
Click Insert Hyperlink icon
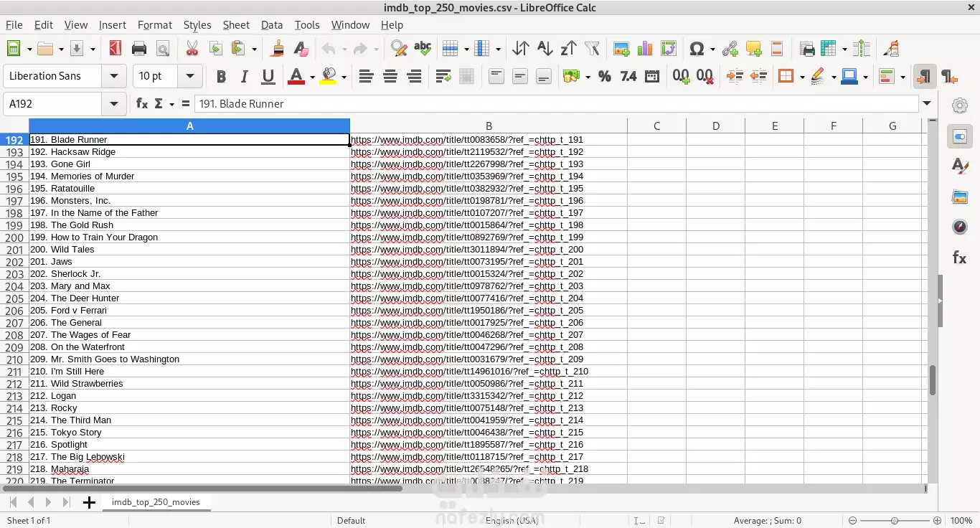click(x=730, y=49)
